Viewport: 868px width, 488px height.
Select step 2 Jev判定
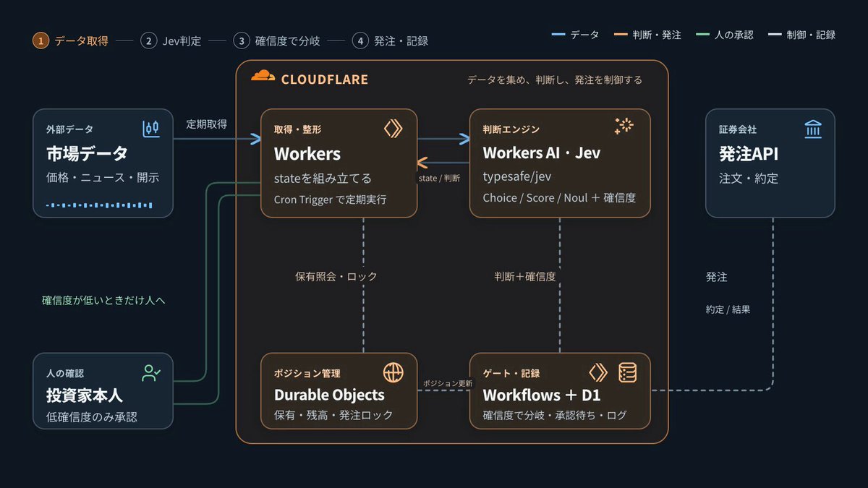point(170,41)
